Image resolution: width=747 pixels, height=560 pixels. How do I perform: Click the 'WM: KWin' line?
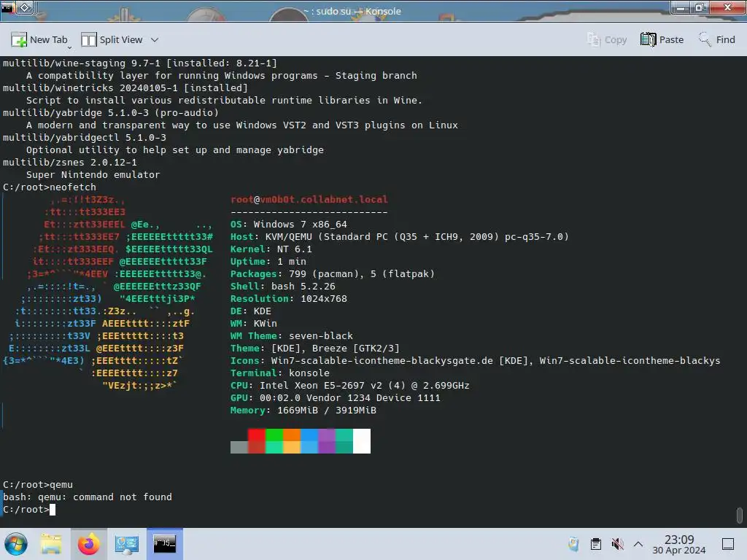(253, 323)
